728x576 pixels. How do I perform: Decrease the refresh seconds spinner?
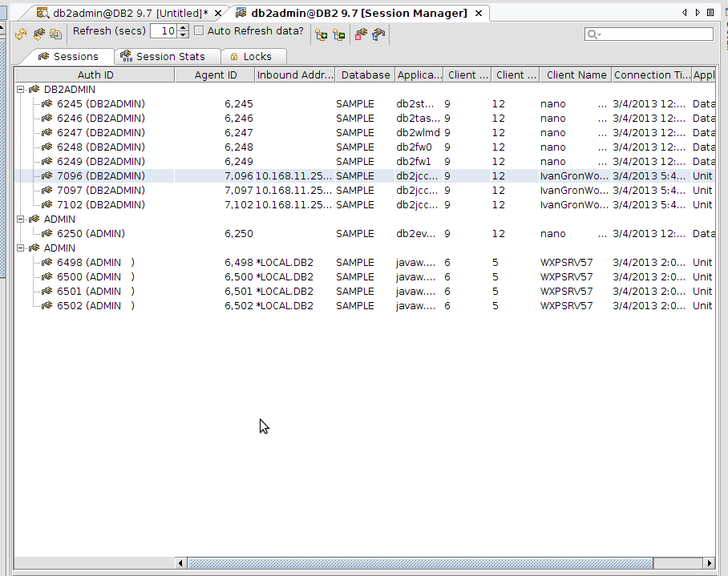coord(184,34)
